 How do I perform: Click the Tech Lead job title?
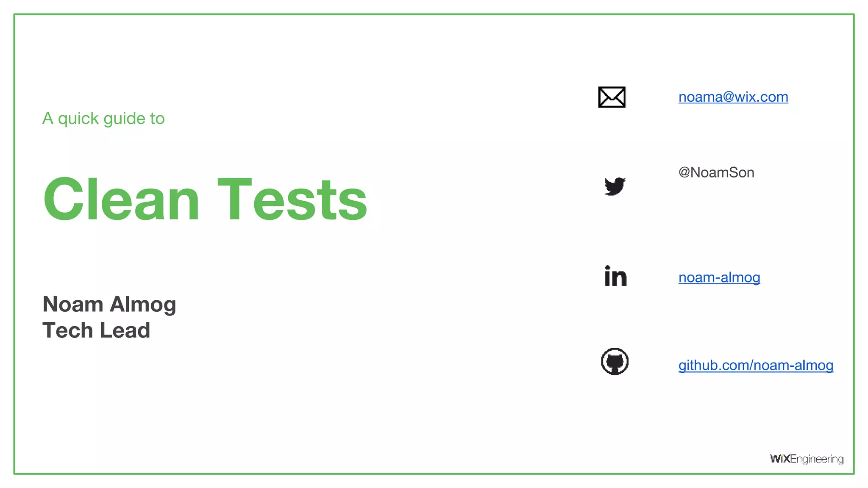(x=96, y=330)
